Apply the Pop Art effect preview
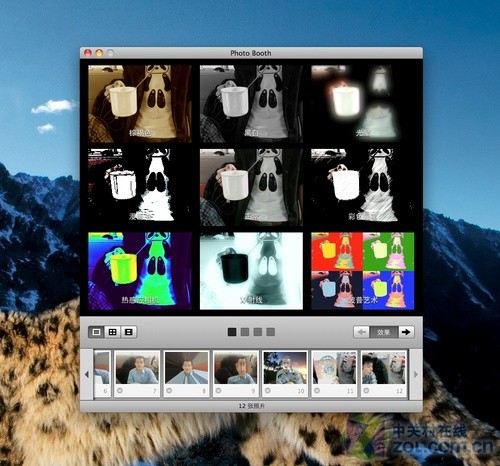The width and height of the screenshot is (500, 466). point(363,271)
